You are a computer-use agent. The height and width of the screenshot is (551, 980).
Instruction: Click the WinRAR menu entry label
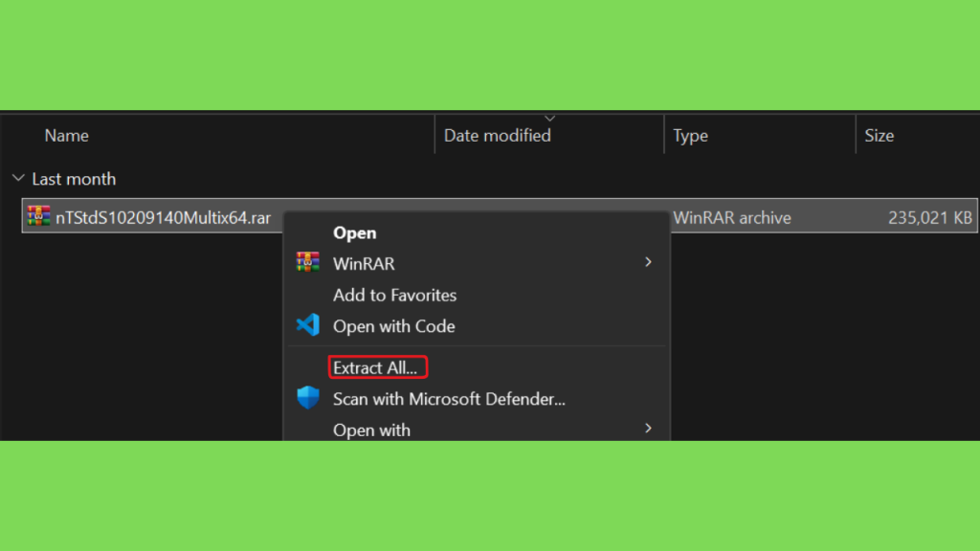point(364,264)
